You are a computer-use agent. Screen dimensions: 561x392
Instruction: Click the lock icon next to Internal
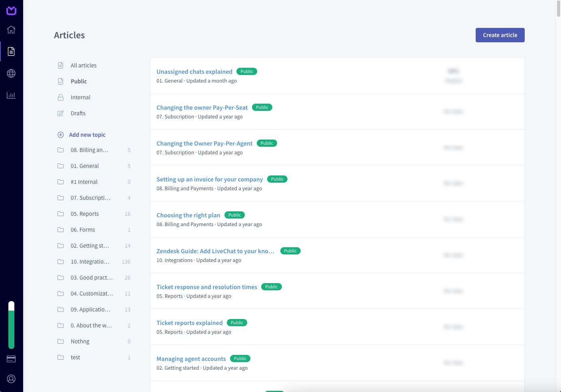(60, 97)
